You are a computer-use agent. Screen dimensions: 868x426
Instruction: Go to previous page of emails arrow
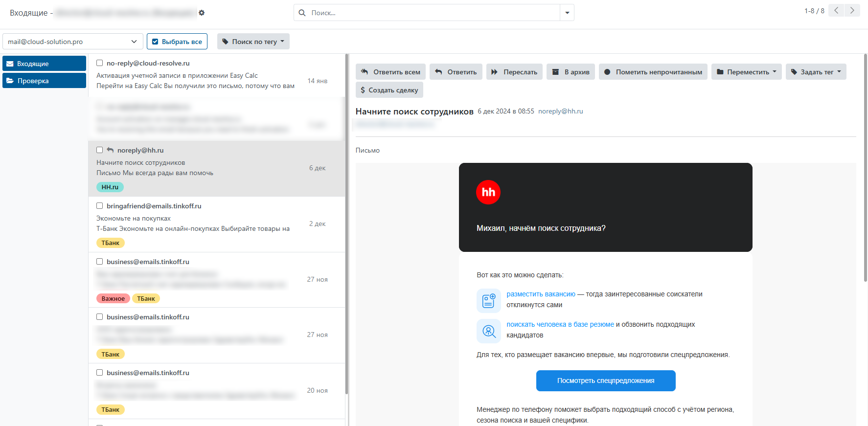pyautogui.click(x=836, y=10)
